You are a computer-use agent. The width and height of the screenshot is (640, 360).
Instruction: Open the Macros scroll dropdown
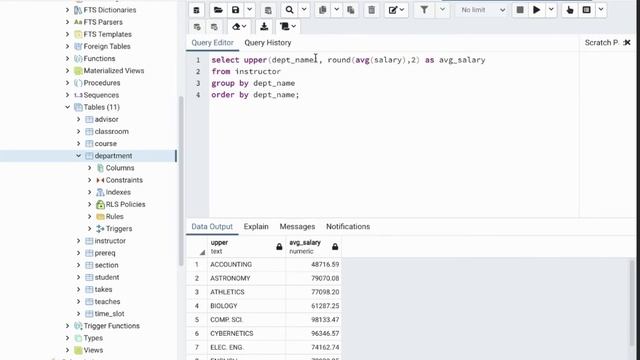[x=288, y=27]
